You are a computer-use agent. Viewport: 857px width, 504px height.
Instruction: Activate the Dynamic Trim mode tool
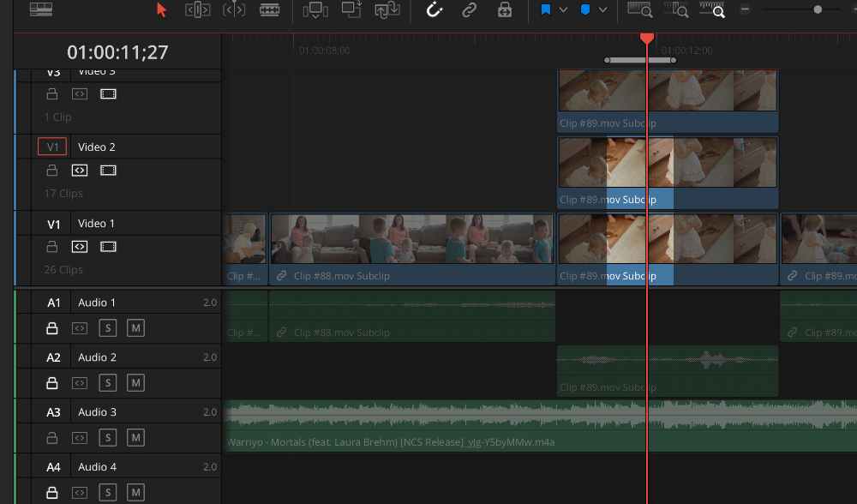click(x=234, y=9)
